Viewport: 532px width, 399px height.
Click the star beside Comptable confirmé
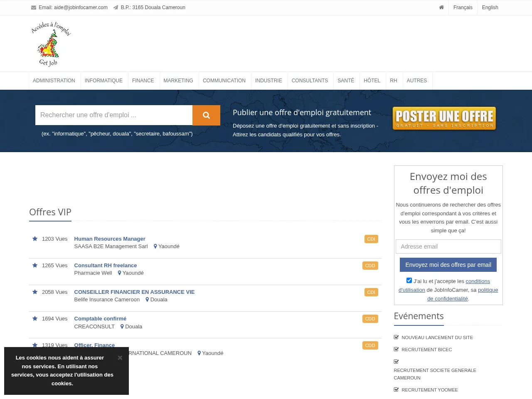point(35,318)
